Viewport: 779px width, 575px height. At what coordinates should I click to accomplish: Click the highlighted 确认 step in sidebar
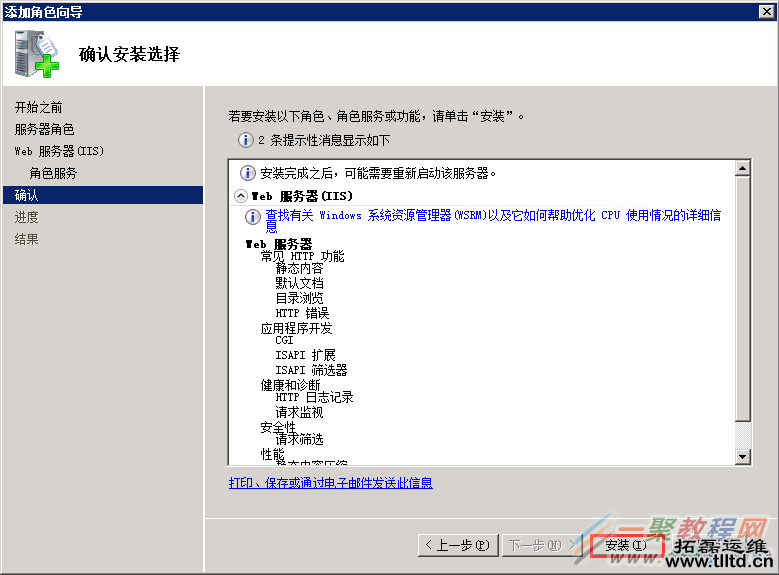pyautogui.click(x=27, y=195)
